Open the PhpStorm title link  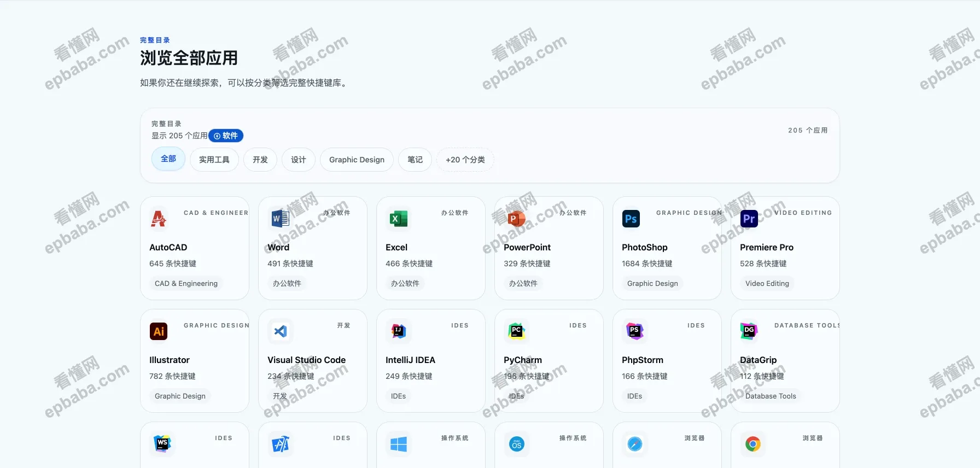(x=643, y=360)
